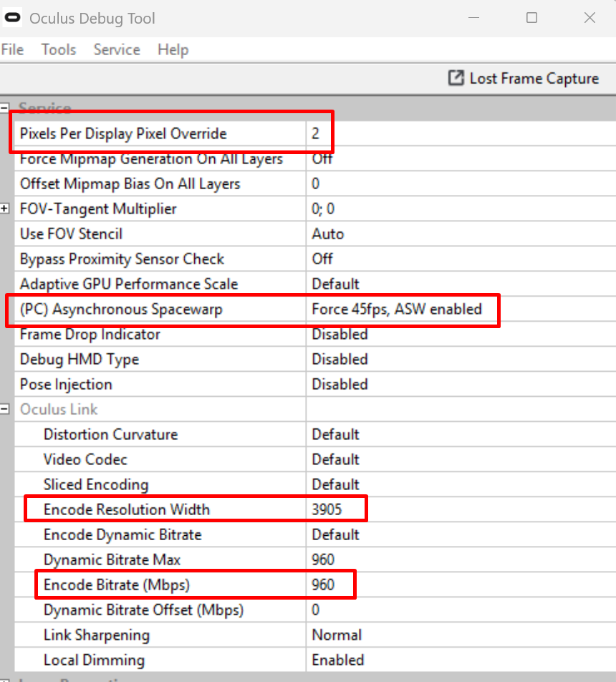Collapse the Service section
This screenshot has height=682, width=616.
click(x=4, y=107)
